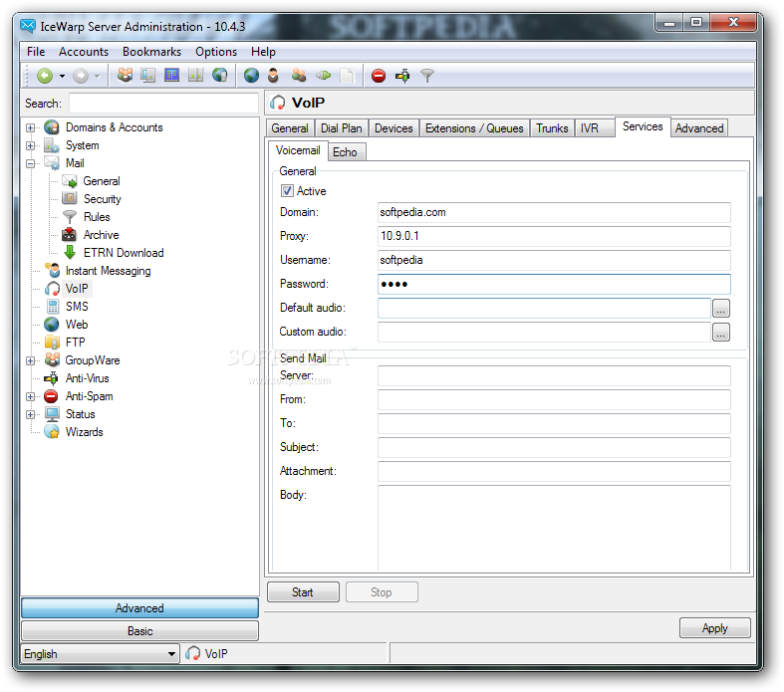Expand the Domains & Accounts tree node

coord(31,127)
